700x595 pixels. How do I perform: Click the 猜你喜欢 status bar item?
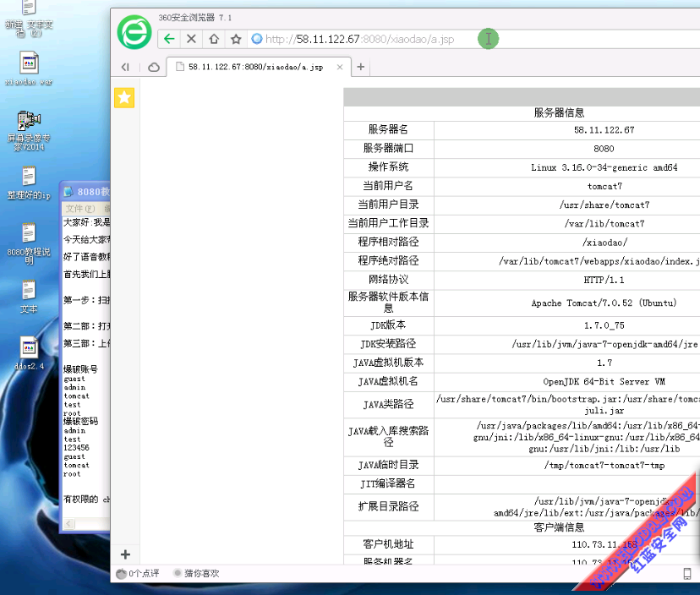[197, 574]
